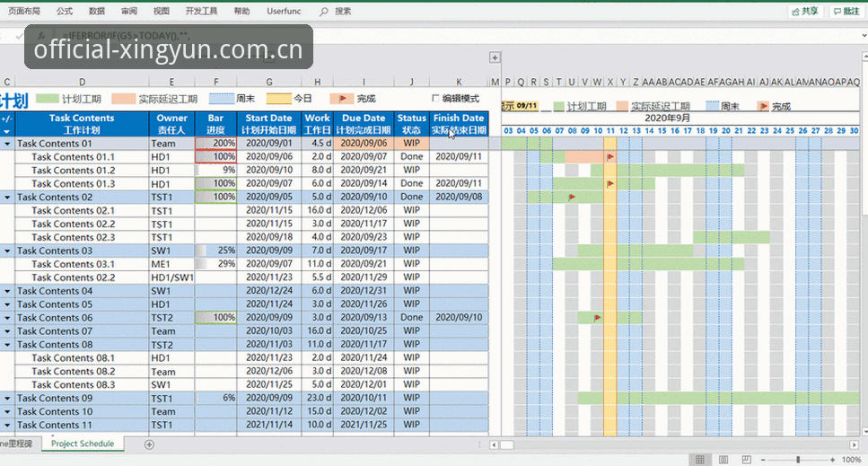Collapse Task Contents 01 group arrow
This screenshot has height=466, width=868.
click(7, 144)
